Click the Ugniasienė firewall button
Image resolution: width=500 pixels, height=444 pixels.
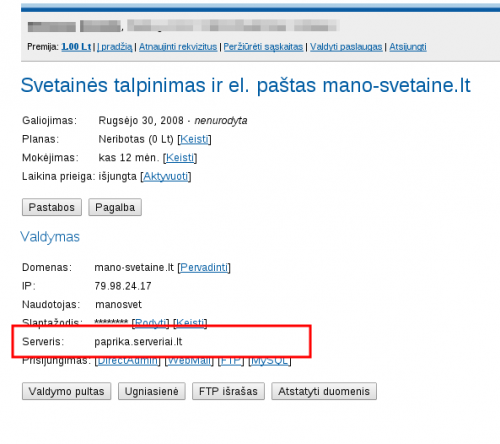click(152, 391)
